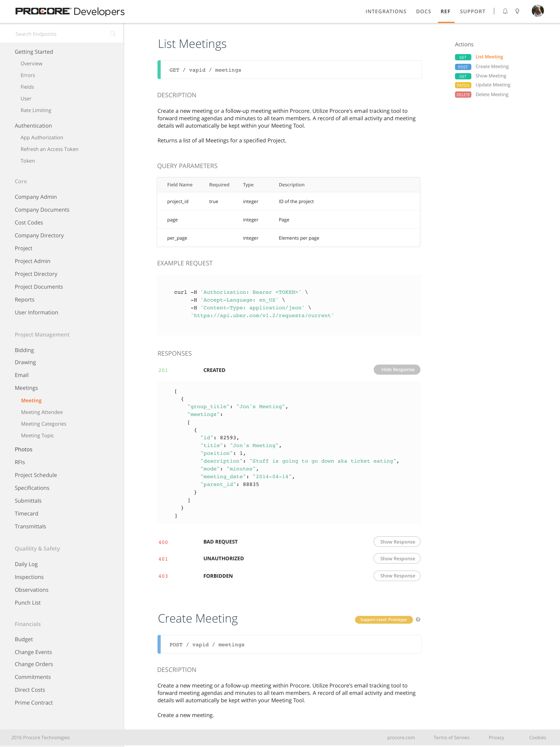
Task: Open the SUPPORT nav item
Action: coord(473,11)
